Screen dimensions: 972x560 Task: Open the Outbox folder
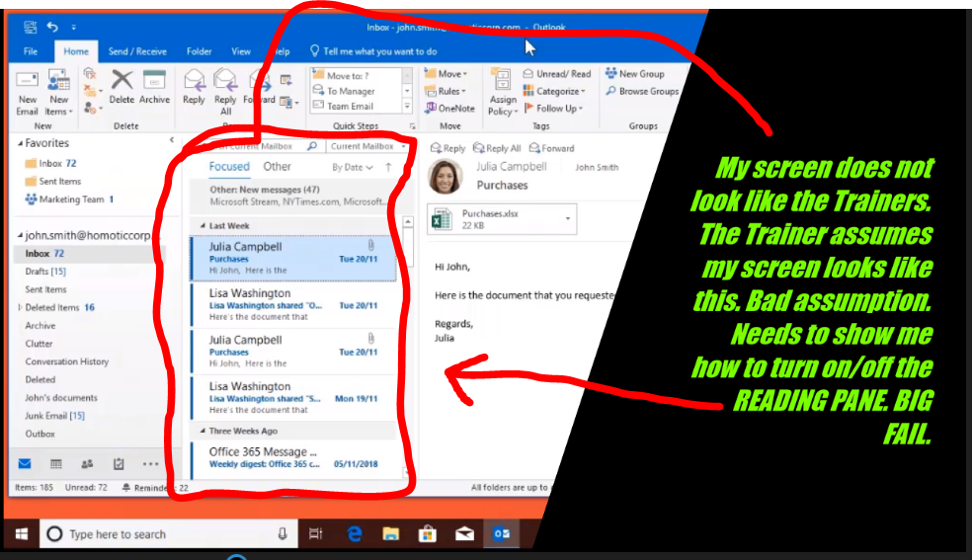40,434
